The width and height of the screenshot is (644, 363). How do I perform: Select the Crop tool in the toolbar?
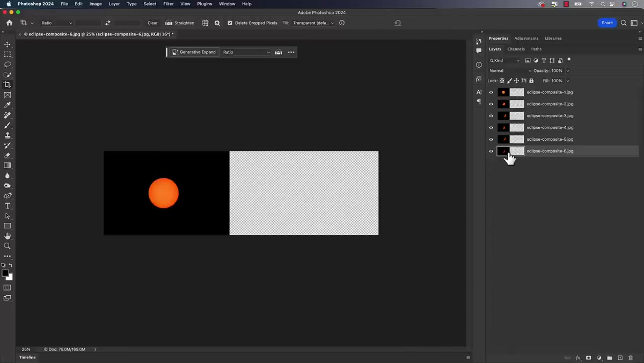pos(8,85)
